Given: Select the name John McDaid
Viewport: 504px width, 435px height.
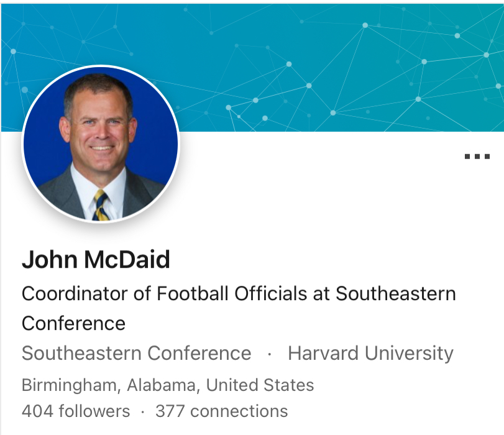Looking at the screenshot, I should point(96,260).
